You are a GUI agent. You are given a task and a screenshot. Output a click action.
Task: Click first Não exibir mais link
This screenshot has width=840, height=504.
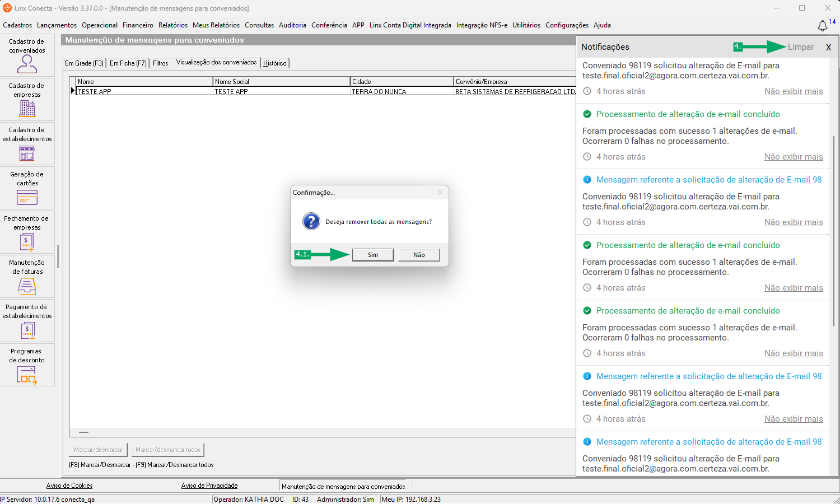tap(794, 91)
